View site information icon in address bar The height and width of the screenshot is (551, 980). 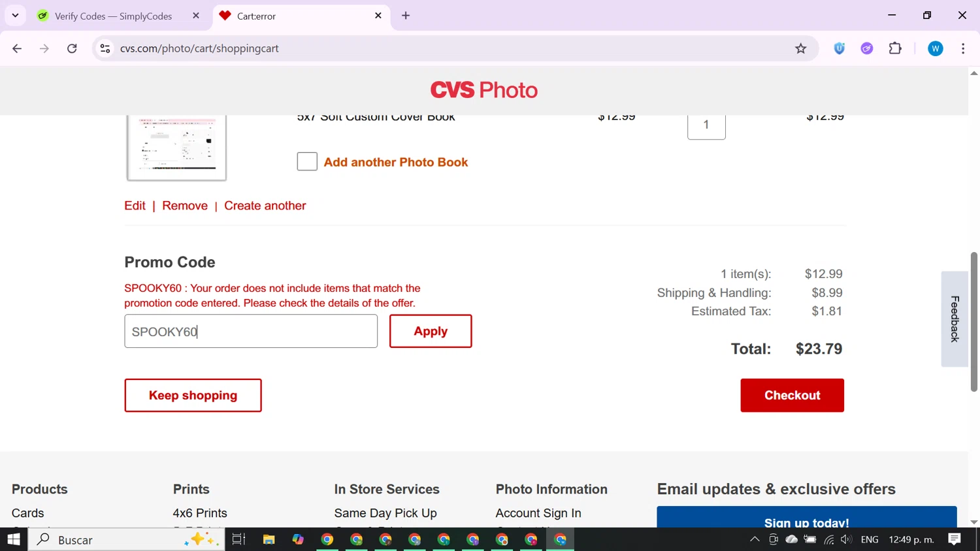pyautogui.click(x=105, y=48)
